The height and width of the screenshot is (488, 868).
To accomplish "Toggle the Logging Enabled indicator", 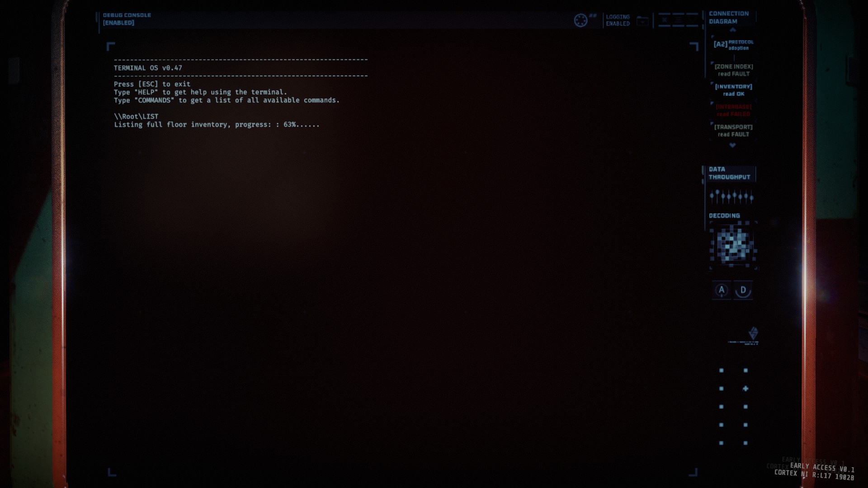I will click(x=618, y=20).
